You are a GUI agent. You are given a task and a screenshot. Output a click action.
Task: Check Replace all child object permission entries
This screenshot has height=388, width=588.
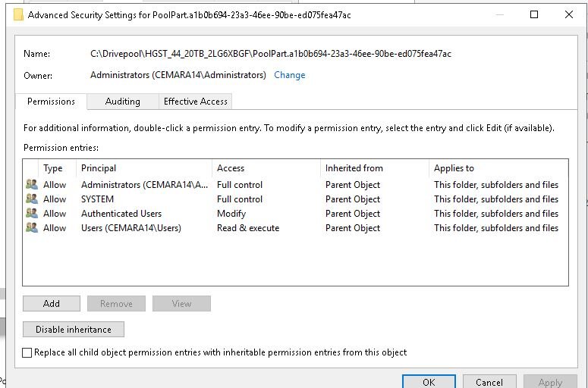(x=27, y=352)
